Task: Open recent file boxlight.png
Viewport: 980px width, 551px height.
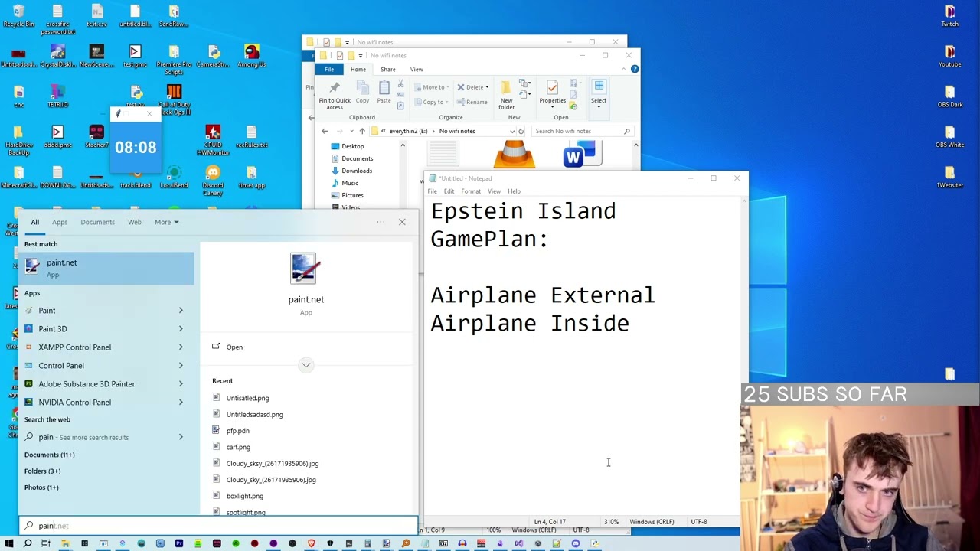Action: [244, 496]
